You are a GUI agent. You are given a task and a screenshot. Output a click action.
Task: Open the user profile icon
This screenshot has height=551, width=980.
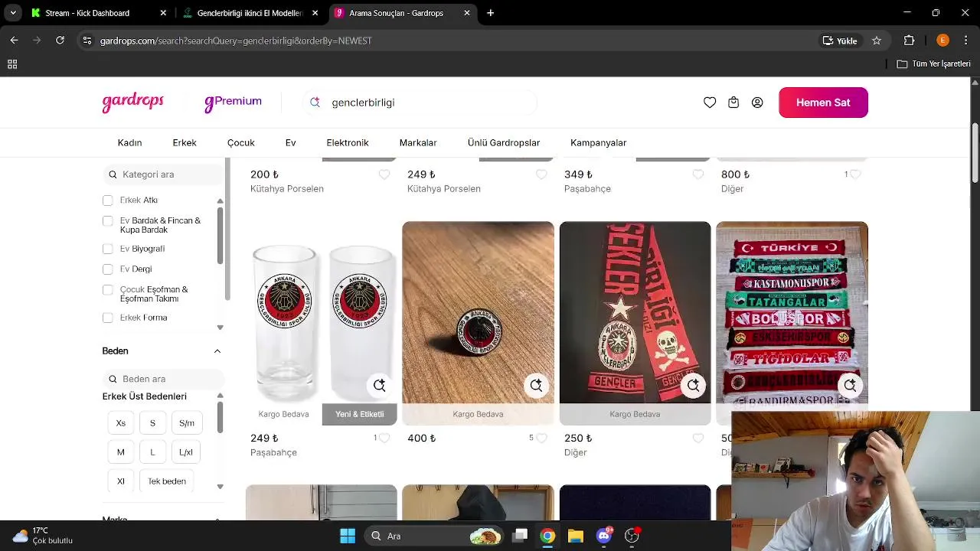coord(757,103)
